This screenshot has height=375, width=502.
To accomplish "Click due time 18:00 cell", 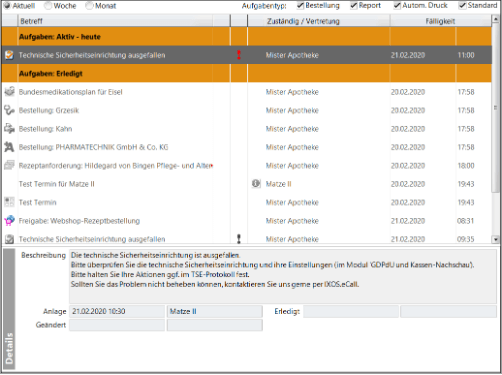I will (x=466, y=165).
